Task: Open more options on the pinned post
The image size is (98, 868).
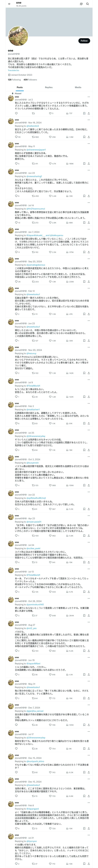Action: click(x=89, y=97)
